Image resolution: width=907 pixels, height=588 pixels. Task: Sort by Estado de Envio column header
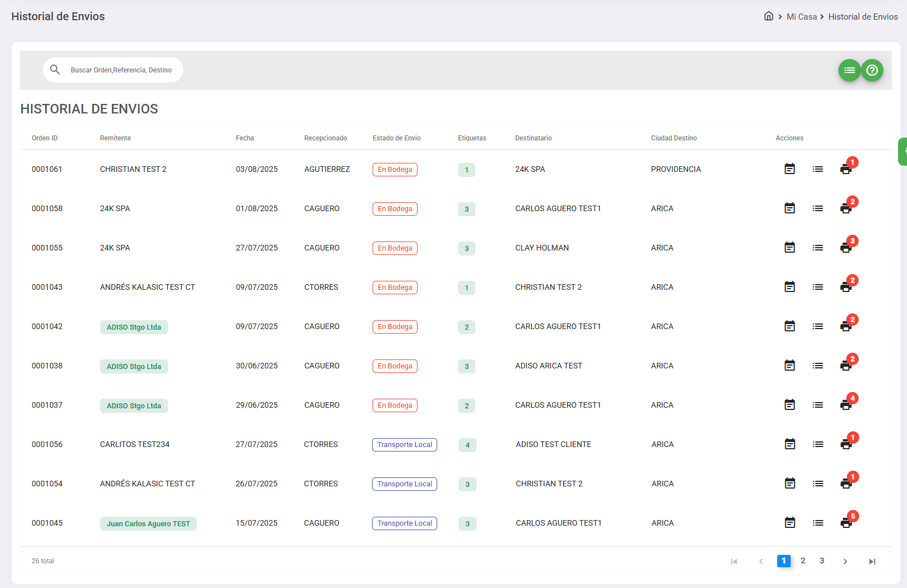pos(396,138)
